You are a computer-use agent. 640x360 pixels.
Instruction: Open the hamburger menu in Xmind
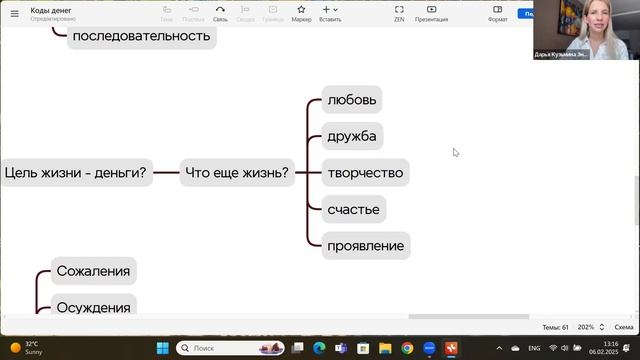[15, 13]
